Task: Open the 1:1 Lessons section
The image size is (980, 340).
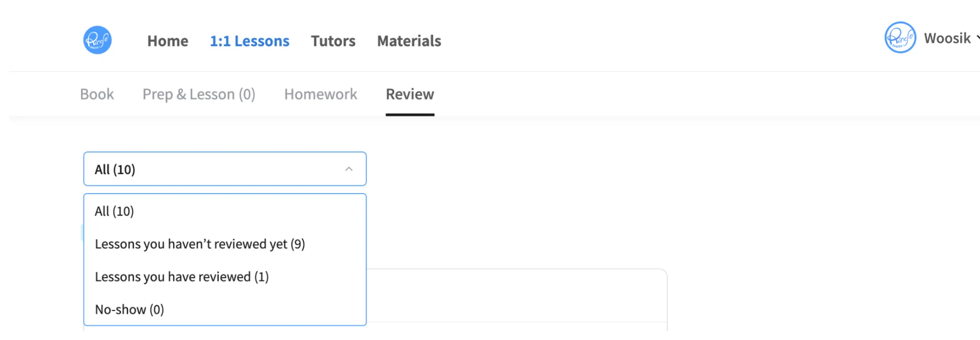Action: pyautogui.click(x=249, y=41)
